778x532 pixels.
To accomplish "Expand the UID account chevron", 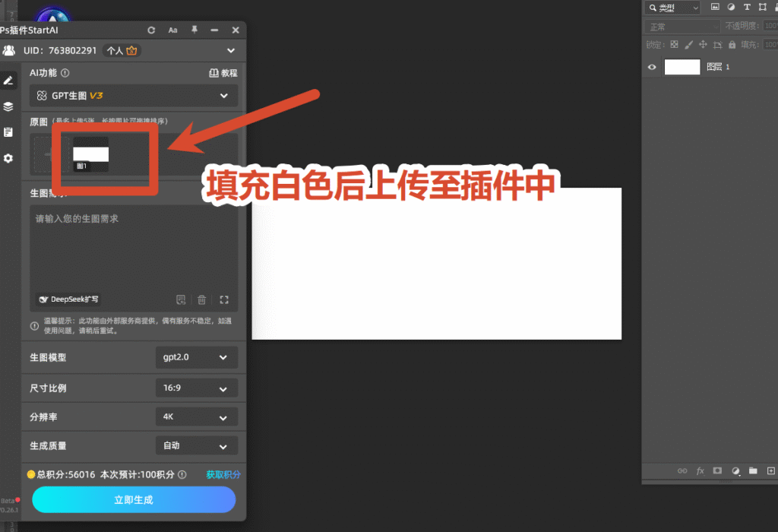I will pyautogui.click(x=231, y=51).
